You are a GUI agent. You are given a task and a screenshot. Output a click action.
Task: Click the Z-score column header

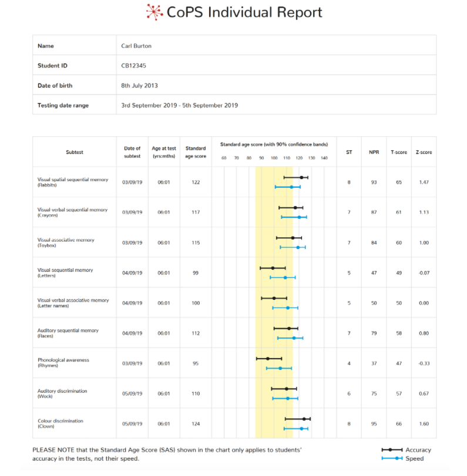click(424, 152)
